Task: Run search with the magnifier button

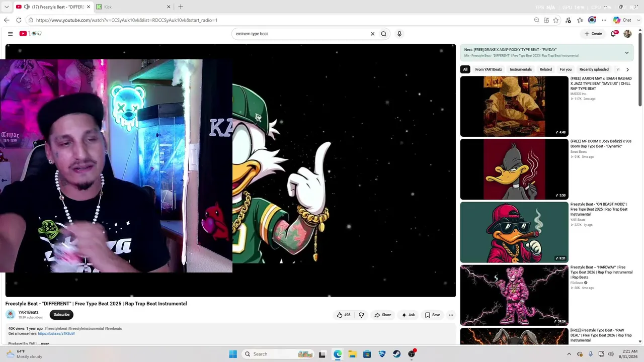Action: (x=383, y=34)
